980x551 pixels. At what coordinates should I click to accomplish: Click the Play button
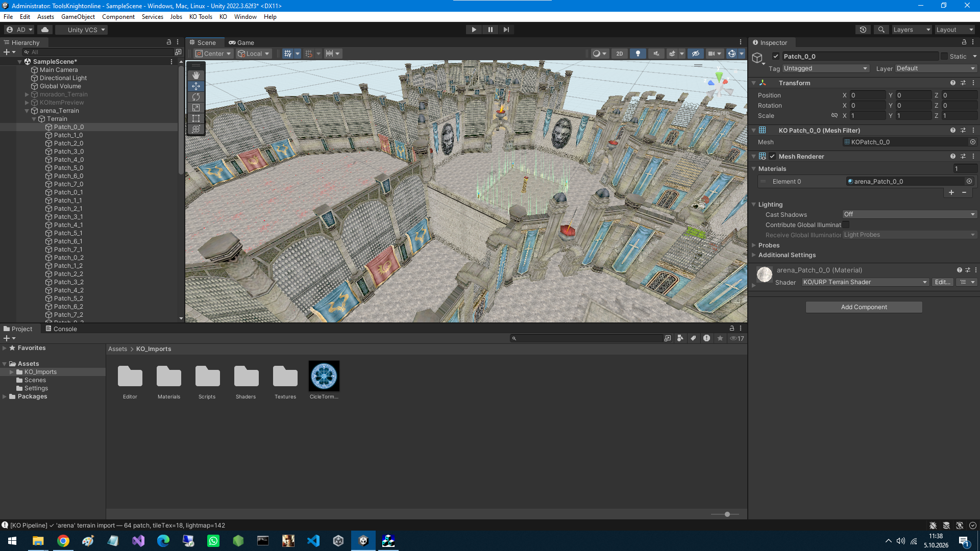pos(474,30)
